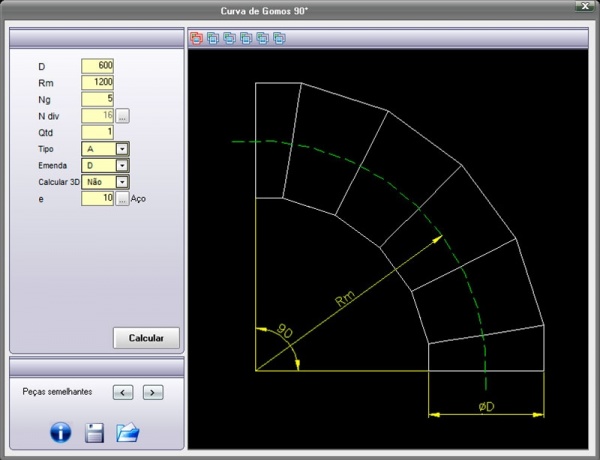This screenshot has height=460, width=600.
Task: Click the second view icon in drawing toolbar
Action: click(x=213, y=39)
